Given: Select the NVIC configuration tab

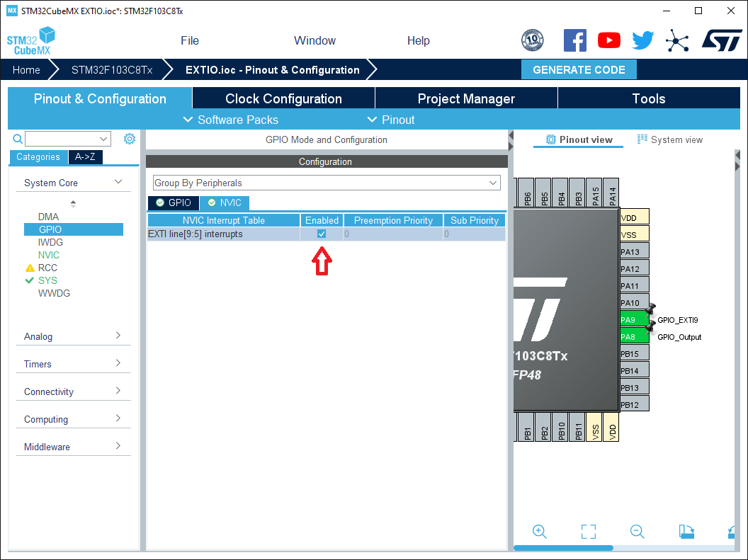Looking at the screenshot, I should (225, 202).
